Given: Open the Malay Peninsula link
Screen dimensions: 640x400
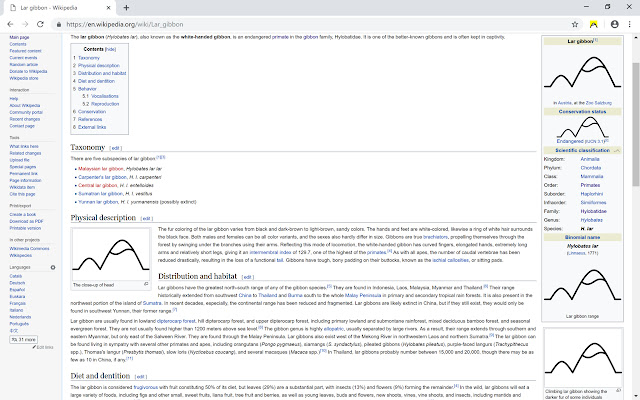Looking at the screenshot, I should (x=363, y=296).
